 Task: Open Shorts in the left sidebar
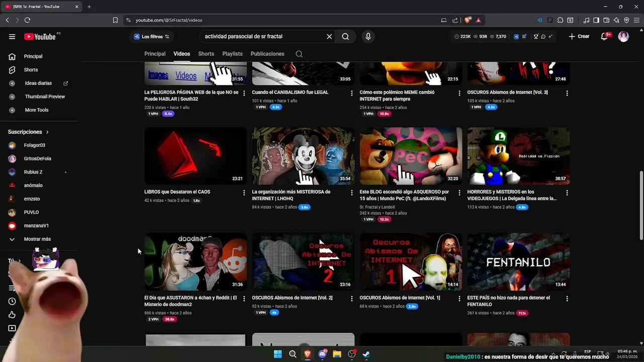[x=31, y=70]
